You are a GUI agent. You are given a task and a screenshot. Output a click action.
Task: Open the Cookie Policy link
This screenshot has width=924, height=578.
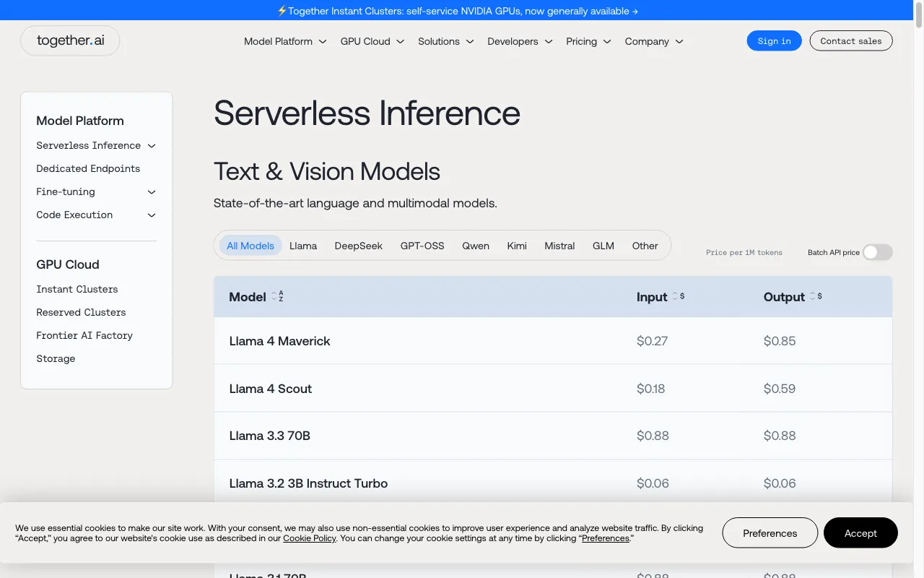click(x=310, y=538)
